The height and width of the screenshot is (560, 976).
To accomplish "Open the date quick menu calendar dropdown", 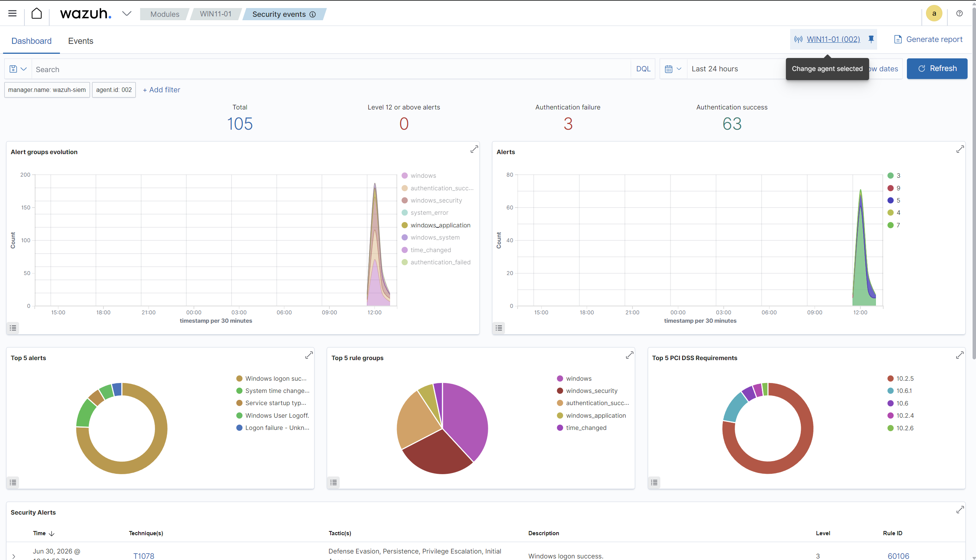I will [673, 69].
